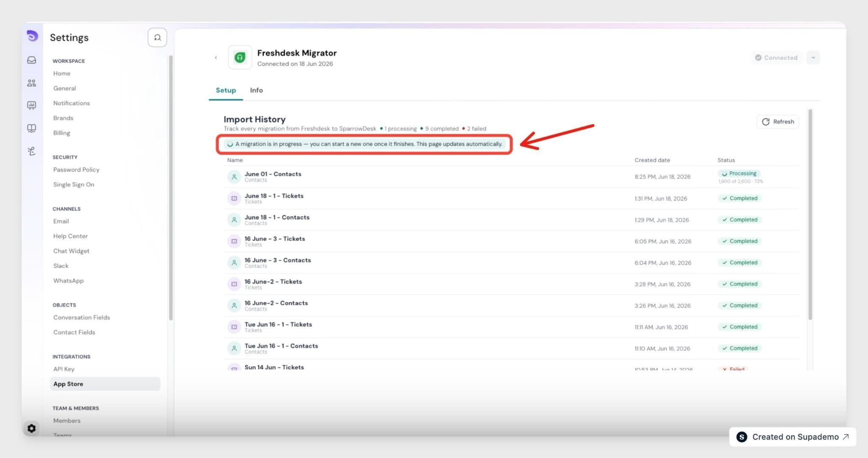This screenshot has height=458, width=868.
Task: Click the 1,900 of 2,600 progress text
Action: (740, 182)
